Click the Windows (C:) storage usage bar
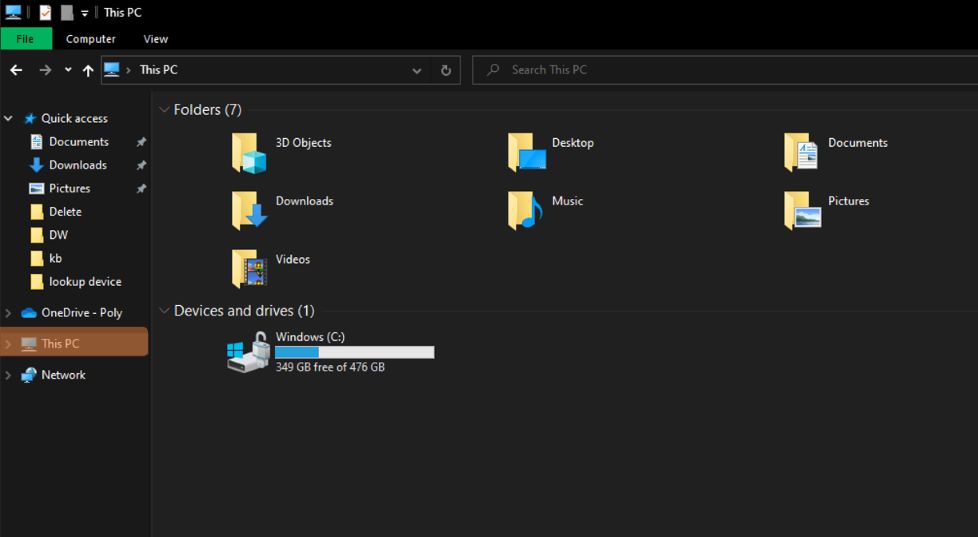The height and width of the screenshot is (537, 978). pyautogui.click(x=354, y=352)
